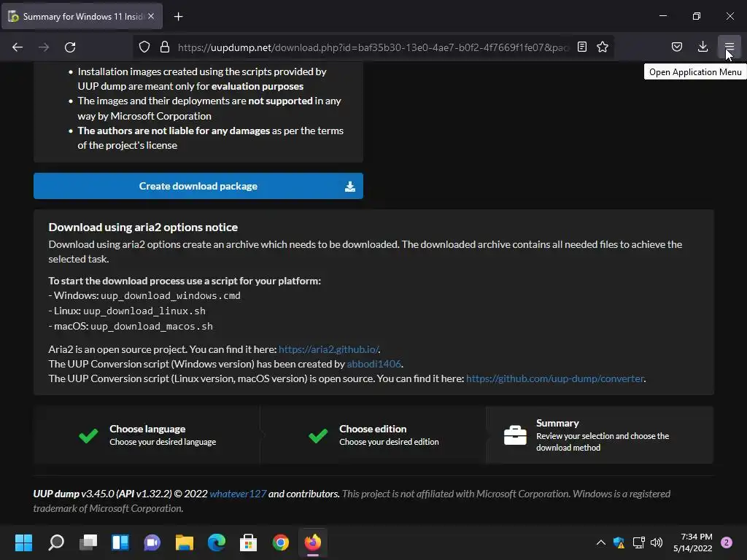747x560 pixels.
Task: Click the green check beside Choose language
Action: click(88, 435)
